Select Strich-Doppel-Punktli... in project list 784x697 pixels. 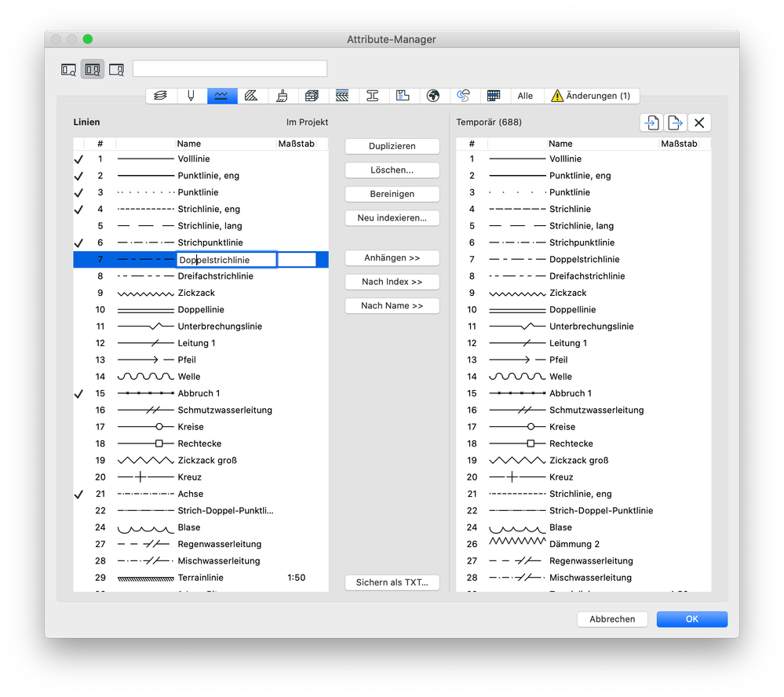(x=201, y=510)
